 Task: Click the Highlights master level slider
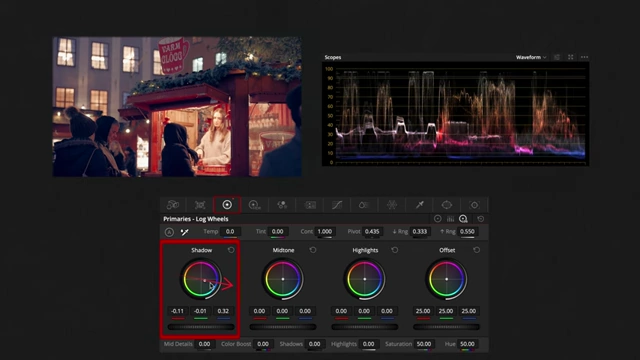(364, 327)
